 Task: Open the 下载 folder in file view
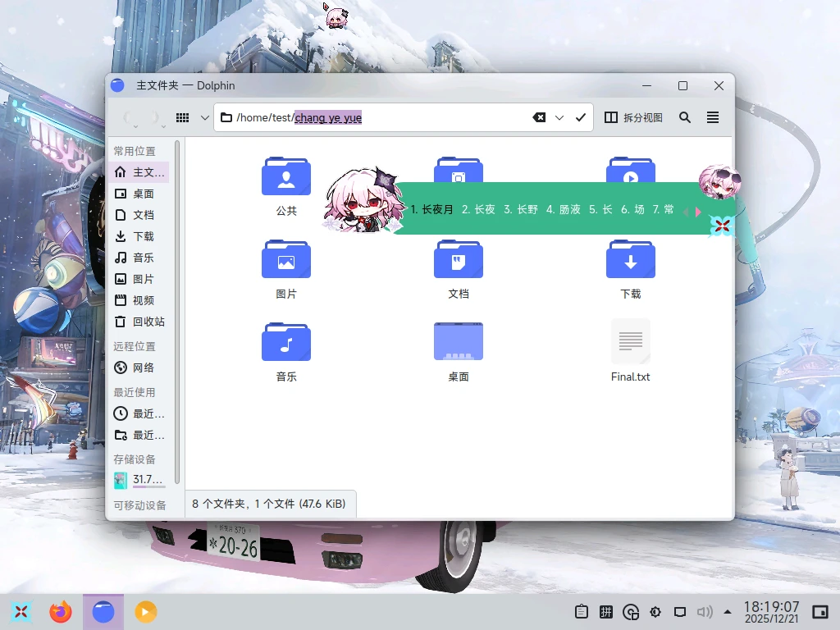tap(631, 269)
